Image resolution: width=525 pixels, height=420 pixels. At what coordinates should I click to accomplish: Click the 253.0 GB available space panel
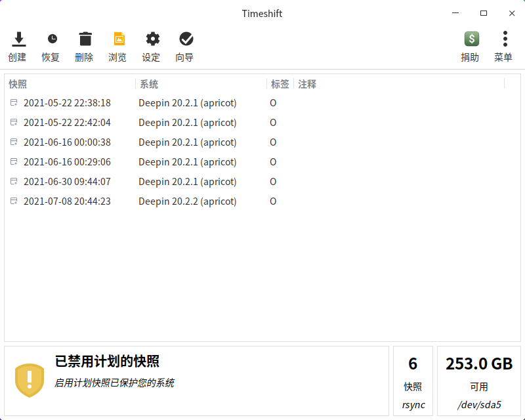[479, 381]
